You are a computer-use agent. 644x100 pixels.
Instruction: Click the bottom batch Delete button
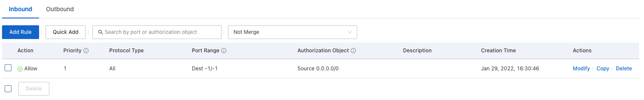pyautogui.click(x=34, y=89)
